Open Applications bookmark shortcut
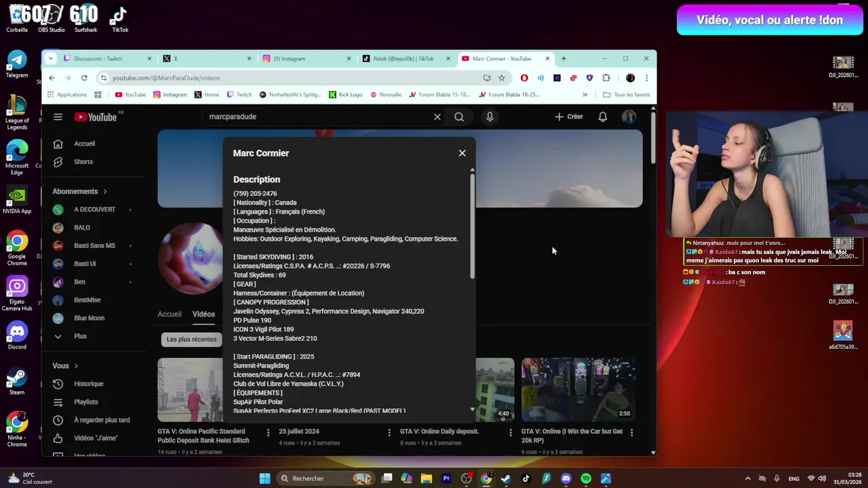Screen dimensions: 868x488 click(66, 95)
